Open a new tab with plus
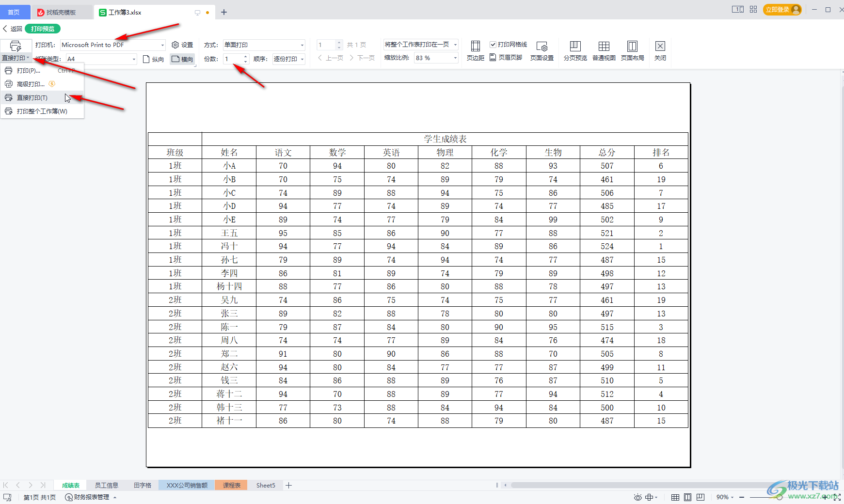 (224, 13)
